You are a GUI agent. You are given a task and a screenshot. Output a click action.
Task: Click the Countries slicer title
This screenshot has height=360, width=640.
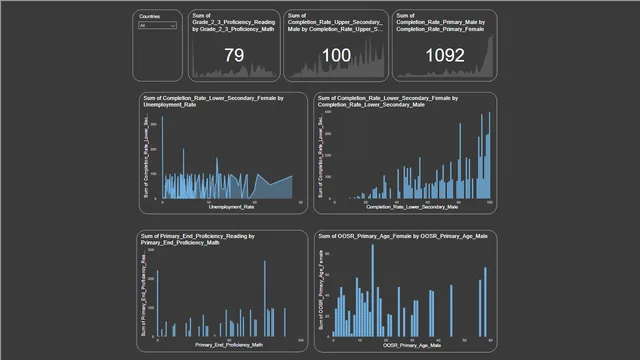point(149,16)
